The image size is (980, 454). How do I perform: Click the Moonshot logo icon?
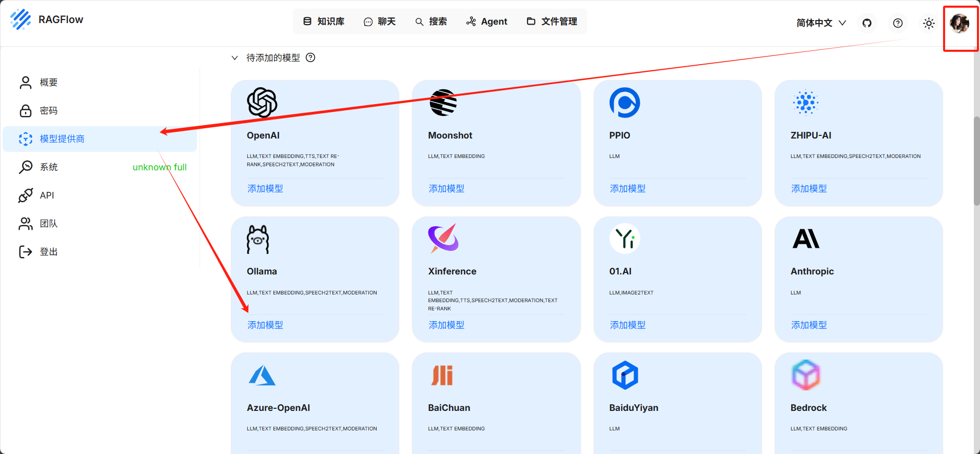pos(443,103)
